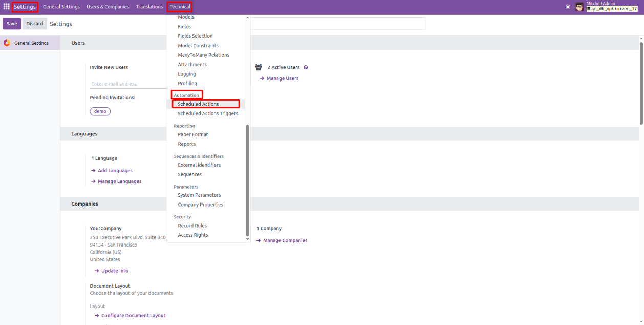Click the General Settings sidebar app icon
The image size is (644, 325).
tap(7, 43)
